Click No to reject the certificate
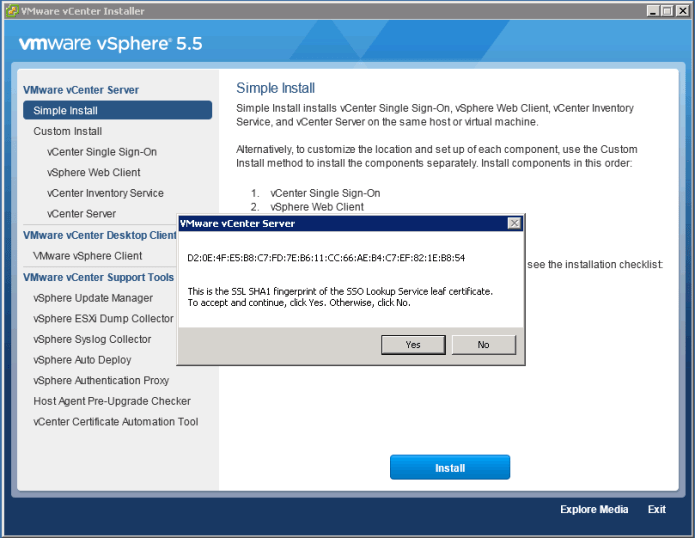This screenshot has width=695, height=538. (483, 344)
